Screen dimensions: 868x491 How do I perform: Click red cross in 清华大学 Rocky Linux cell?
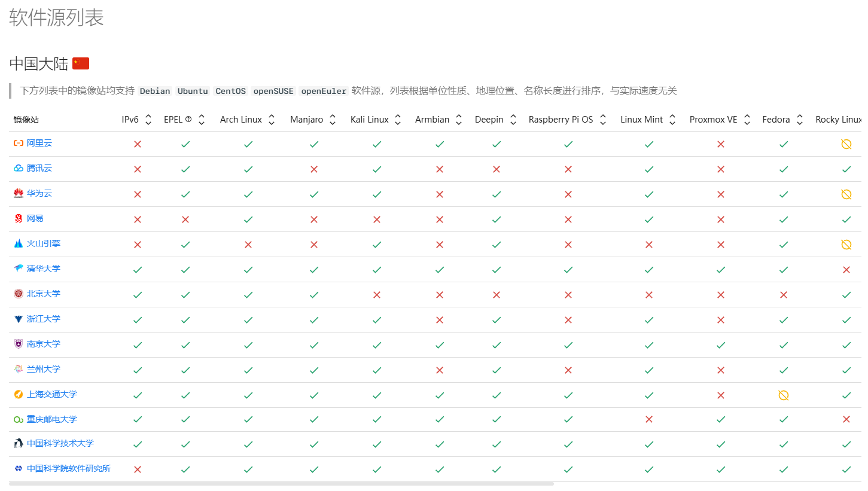coord(846,270)
